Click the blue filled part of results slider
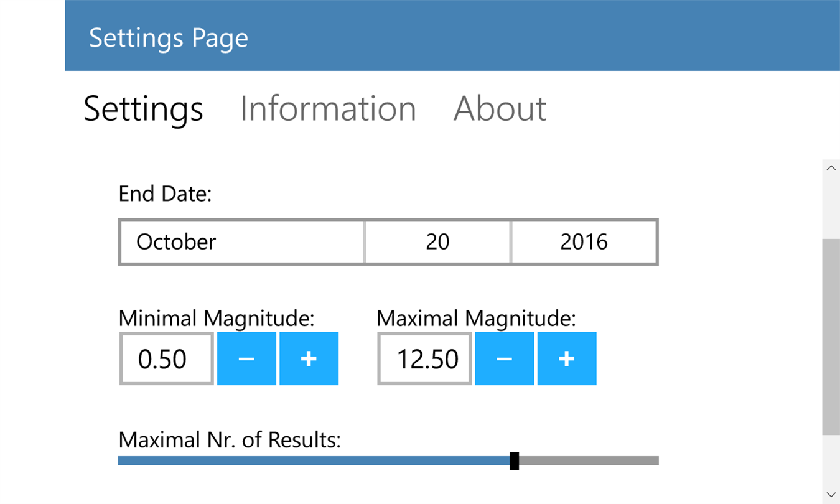 point(311,461)
